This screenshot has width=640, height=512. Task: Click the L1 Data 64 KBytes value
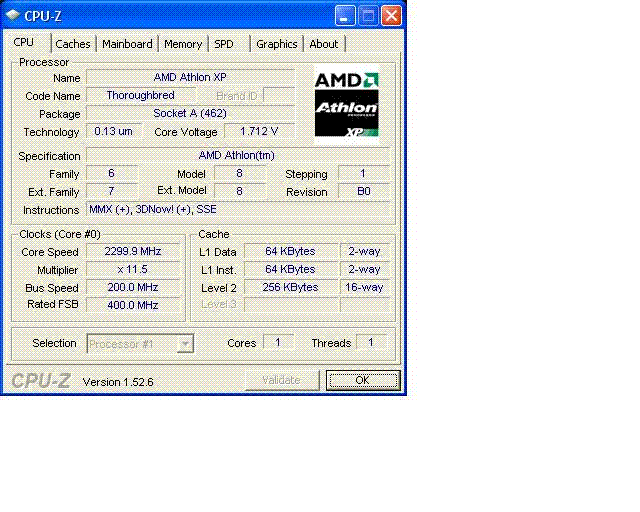pyautogui.click(x=291, y=252)
